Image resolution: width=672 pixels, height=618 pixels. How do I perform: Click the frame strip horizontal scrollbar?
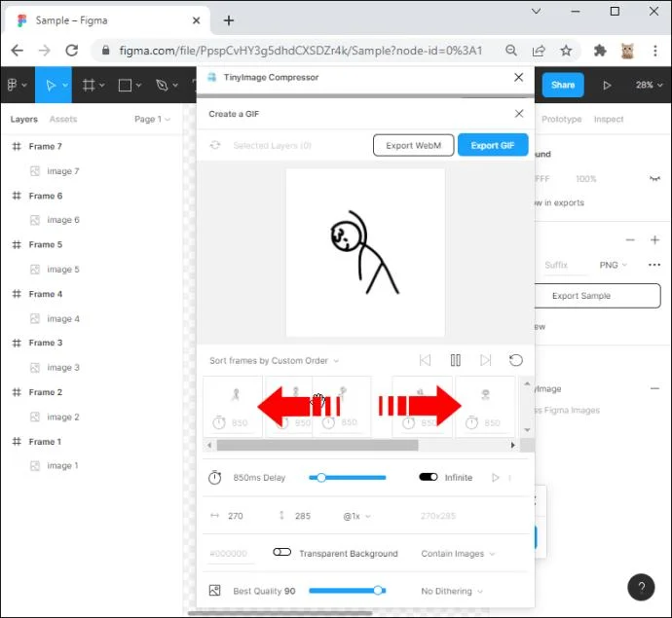[x=317, y=445]
